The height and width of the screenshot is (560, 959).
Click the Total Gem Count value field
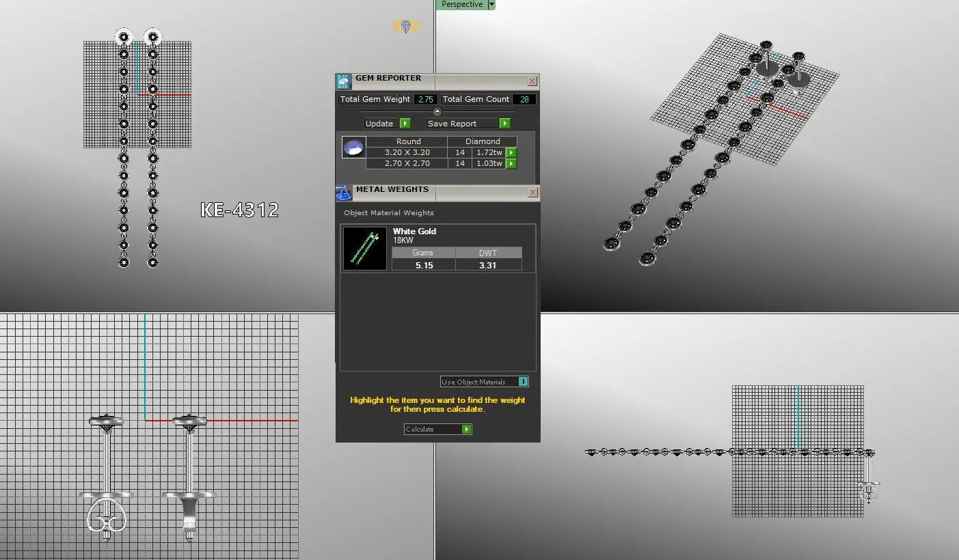[524, 99]
